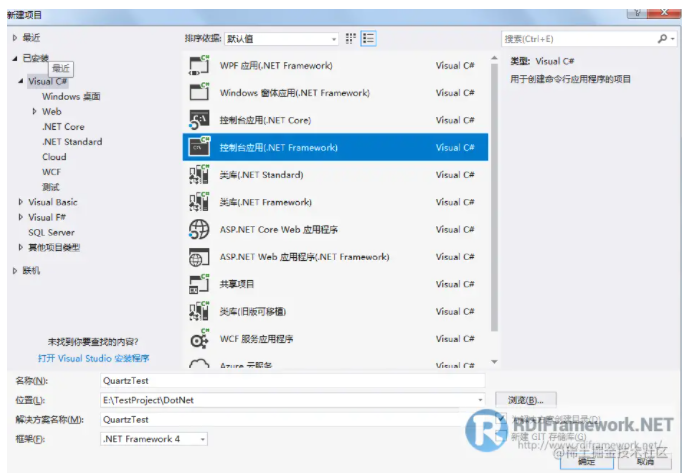This screenshot has height=476, width=688.
Task: Open the 位置 path dropdown arrow
Action: tap(480, 400)
